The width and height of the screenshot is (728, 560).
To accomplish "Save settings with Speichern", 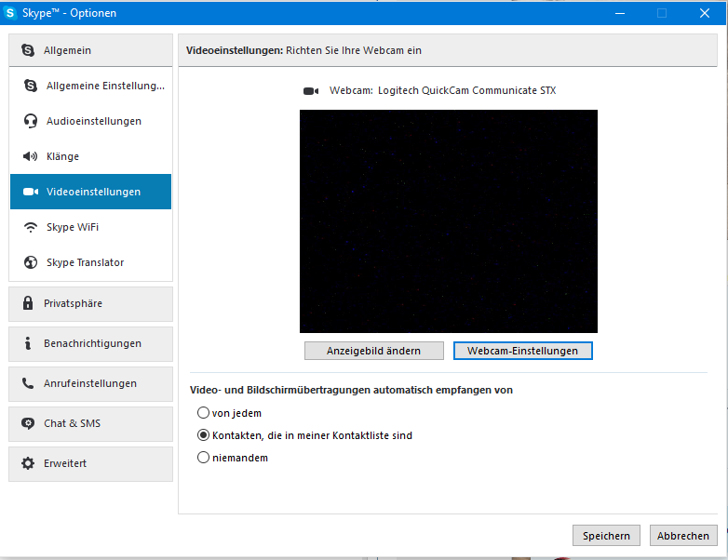I will [606, 536].
